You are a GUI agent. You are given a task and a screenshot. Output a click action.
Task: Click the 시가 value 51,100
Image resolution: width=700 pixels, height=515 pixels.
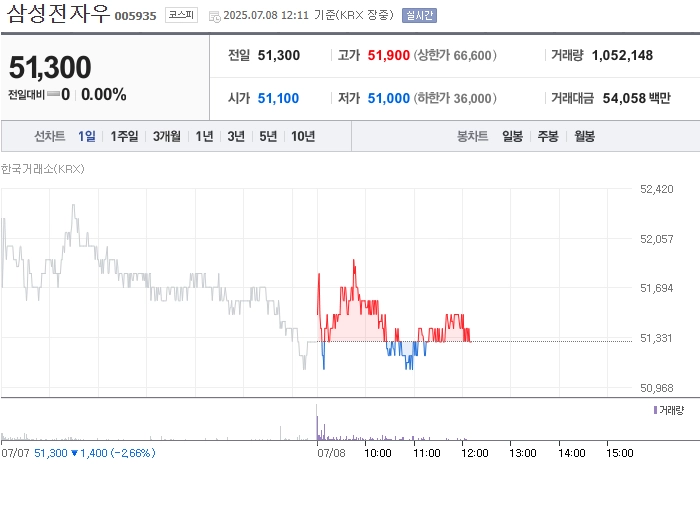coord(278,98)
